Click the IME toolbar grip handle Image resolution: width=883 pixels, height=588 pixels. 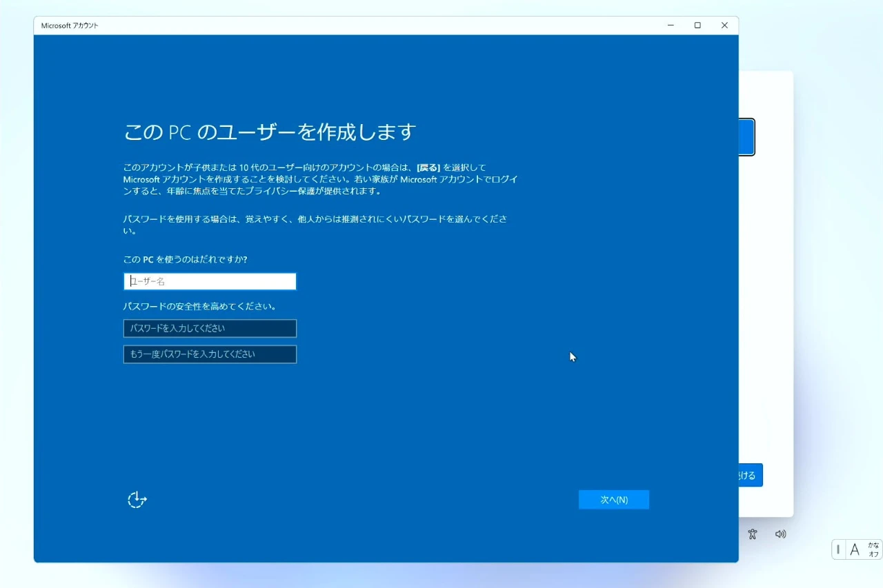pyautogui.click(x=838, y=549)
